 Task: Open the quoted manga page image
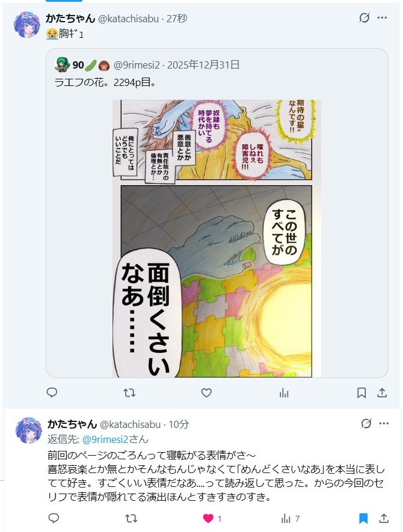[x=217, y=239]
